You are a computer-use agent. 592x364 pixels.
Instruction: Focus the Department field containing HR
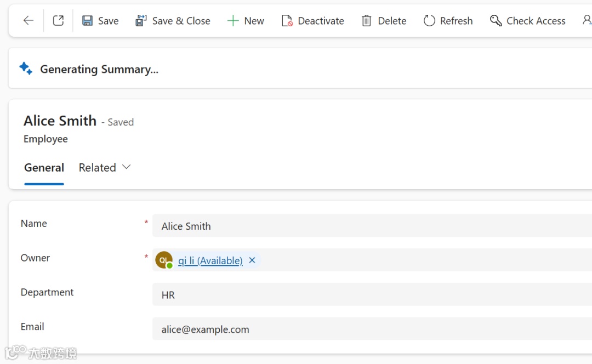pyautogui.click(x=373, y=295)
